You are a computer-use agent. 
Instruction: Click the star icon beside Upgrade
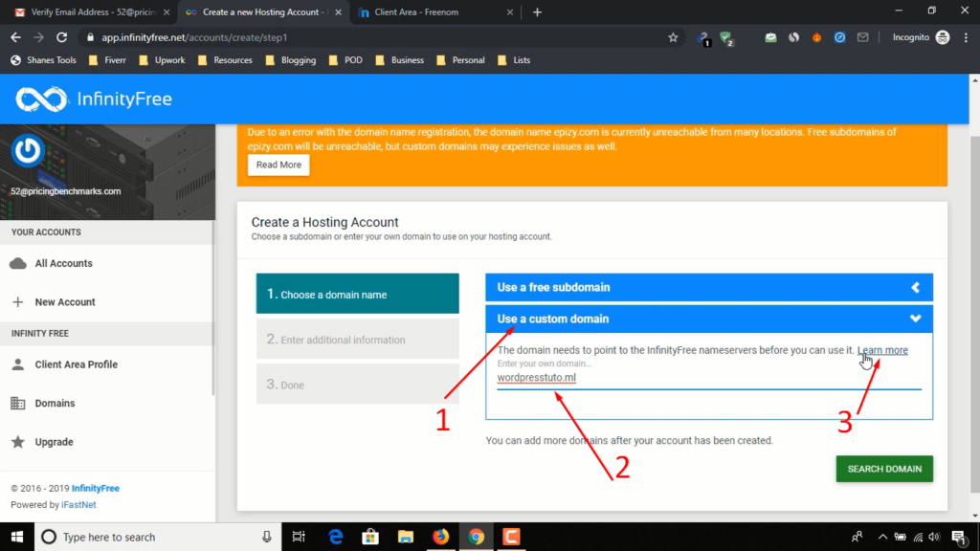[18, 442]
